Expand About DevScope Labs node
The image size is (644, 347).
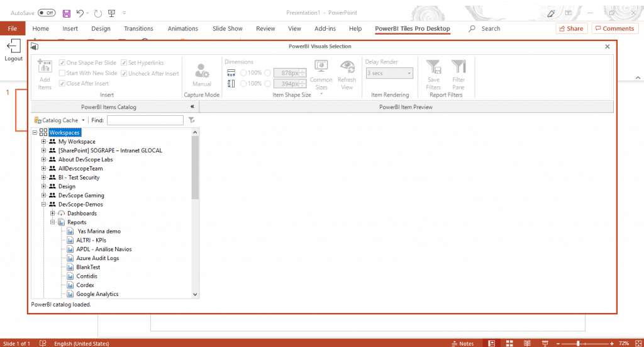[43, 159]
